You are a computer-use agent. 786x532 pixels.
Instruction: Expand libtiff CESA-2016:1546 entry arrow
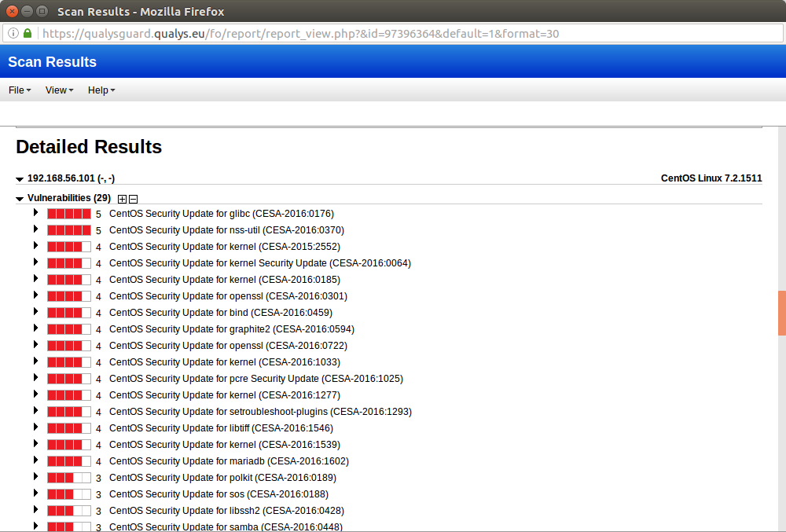[x=35, y=427]
